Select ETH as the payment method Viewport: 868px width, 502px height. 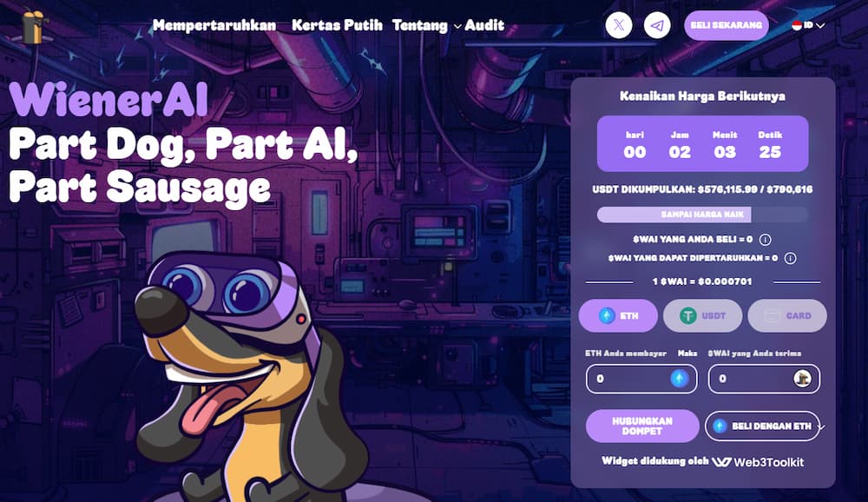[x=618, y=316]
